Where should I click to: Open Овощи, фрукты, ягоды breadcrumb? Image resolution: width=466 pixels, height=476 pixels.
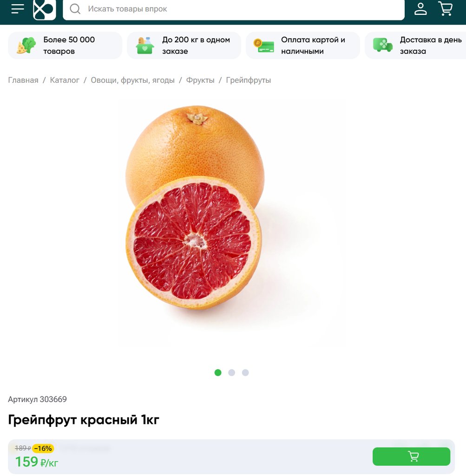132,80
